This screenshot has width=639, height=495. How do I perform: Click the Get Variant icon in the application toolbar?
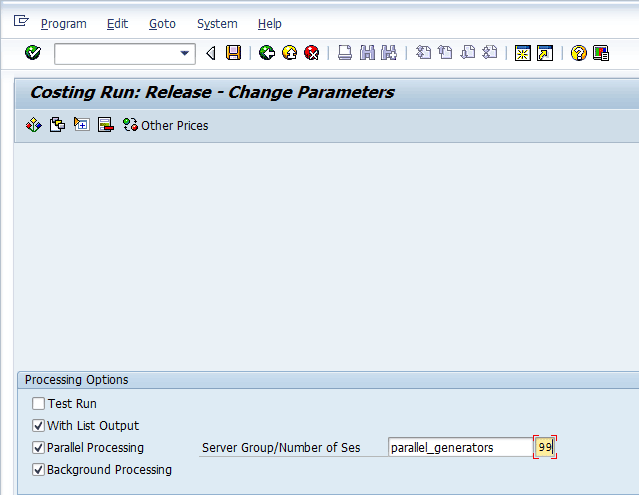point(57,125)
